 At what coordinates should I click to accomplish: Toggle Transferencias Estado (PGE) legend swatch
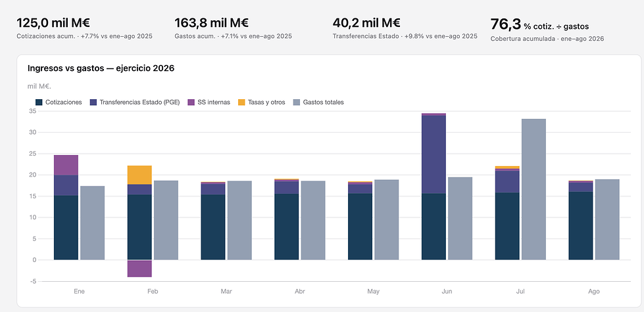coord(93,102)
